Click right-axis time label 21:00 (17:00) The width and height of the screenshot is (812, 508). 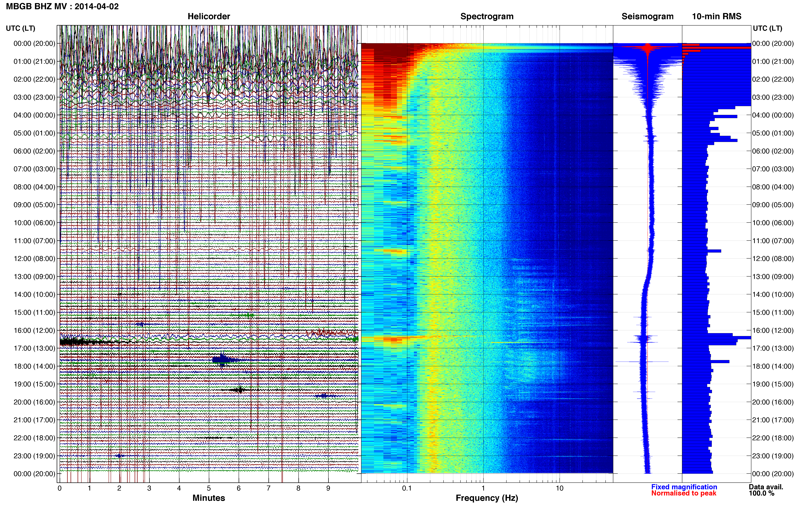coord(773,420)
